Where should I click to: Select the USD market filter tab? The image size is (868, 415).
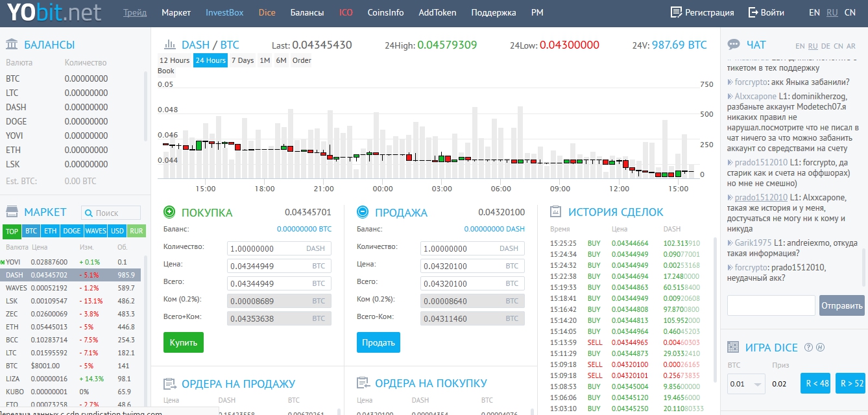point(117,231)
